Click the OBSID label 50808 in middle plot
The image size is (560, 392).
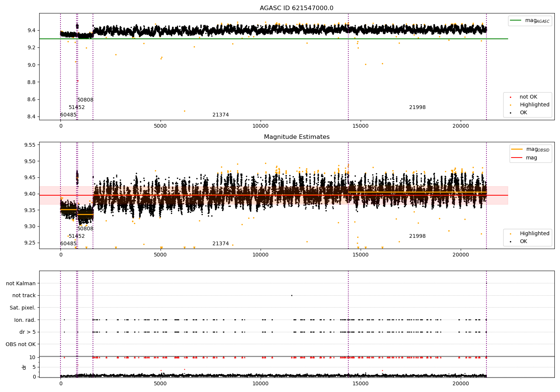[x=85, y=229]
